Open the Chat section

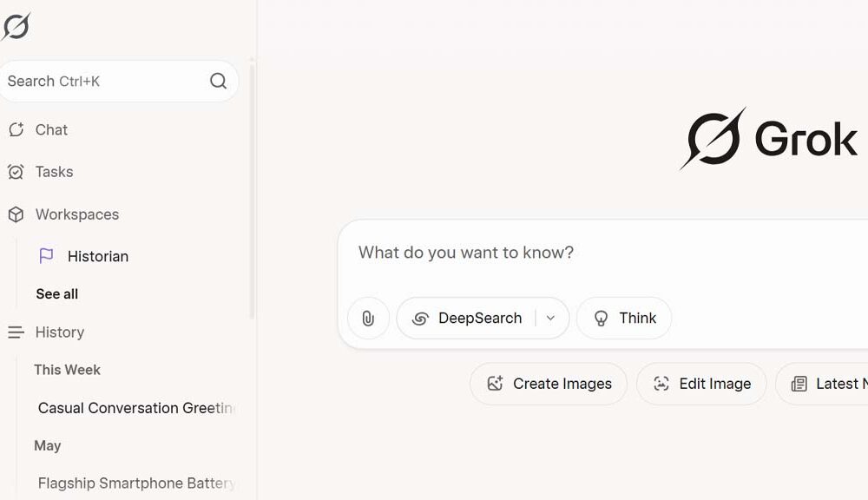(x=51, y=129)
